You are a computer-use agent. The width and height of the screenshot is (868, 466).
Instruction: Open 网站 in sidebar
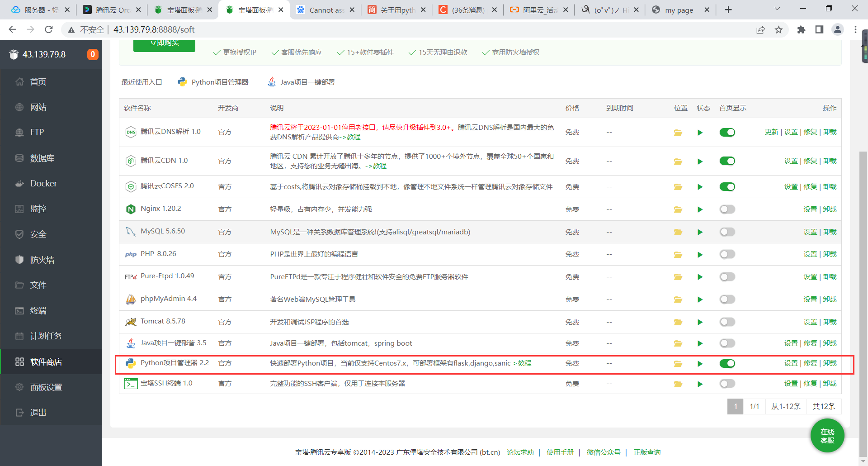(x=38, y=107)
